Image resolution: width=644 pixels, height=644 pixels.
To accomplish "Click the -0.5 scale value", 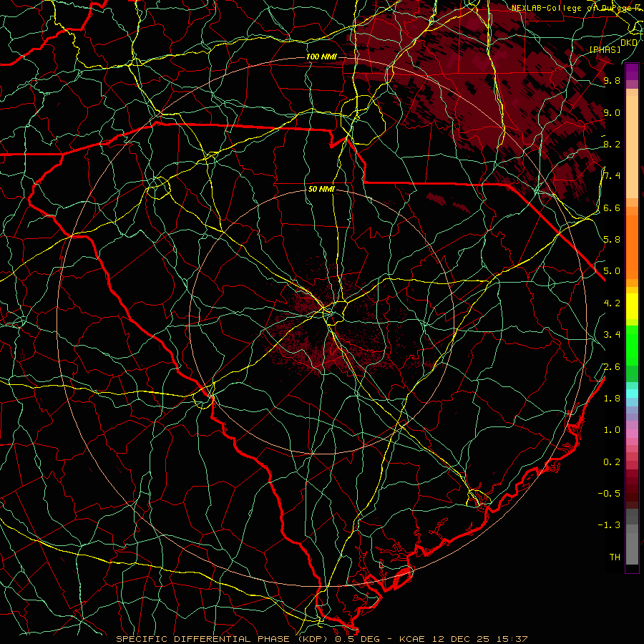I will click(x=609, y=494).
